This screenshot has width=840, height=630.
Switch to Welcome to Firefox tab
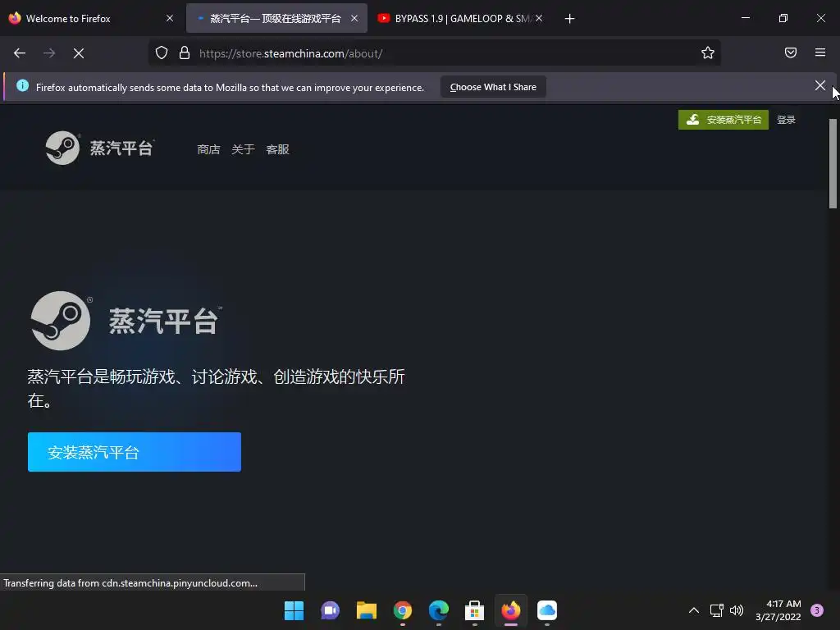pyautogui.click(x=92, y=18)
